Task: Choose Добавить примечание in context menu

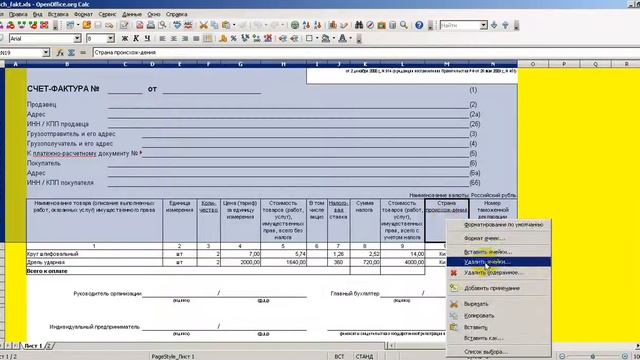Action: (499, 288)
